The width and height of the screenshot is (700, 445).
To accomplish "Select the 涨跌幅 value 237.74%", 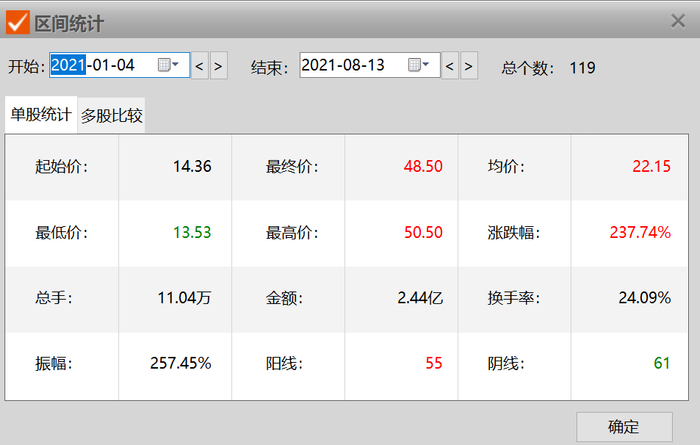I will click(x=640, y=233).
